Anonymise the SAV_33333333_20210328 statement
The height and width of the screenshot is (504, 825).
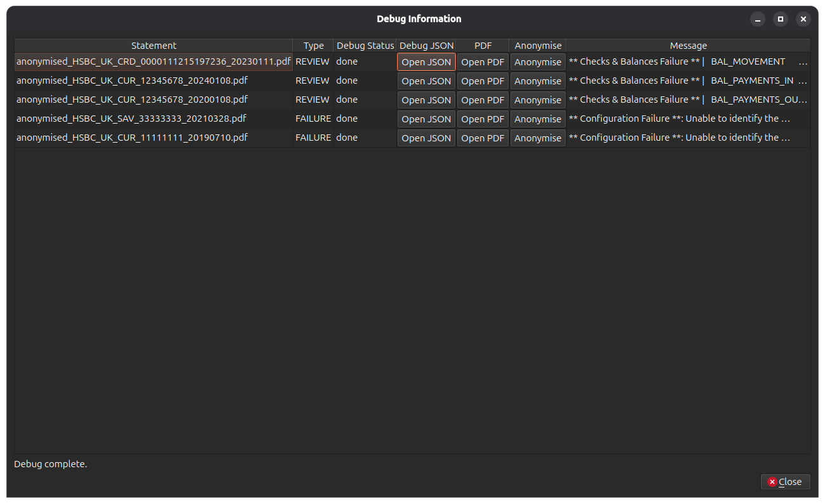(x=538, y=119)
